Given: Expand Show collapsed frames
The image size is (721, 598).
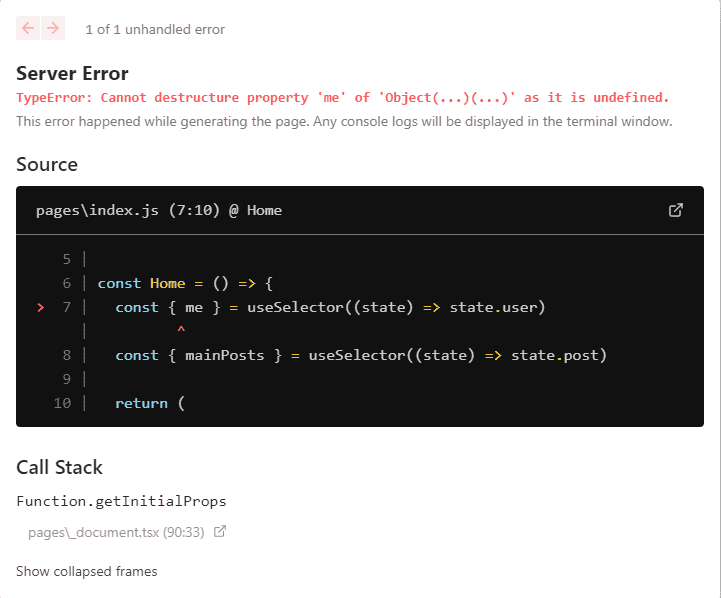Looking at the screenshot, I should tap(86, 571).
